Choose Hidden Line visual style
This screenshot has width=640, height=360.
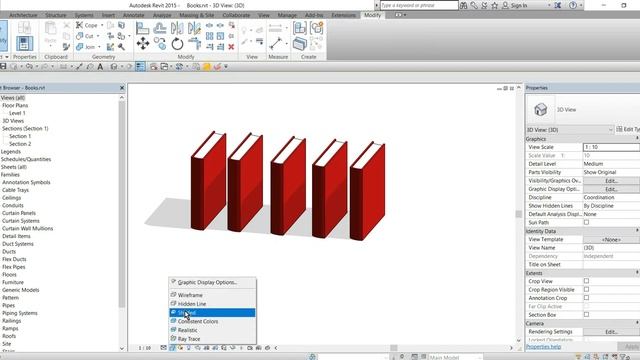click(212, 304)
